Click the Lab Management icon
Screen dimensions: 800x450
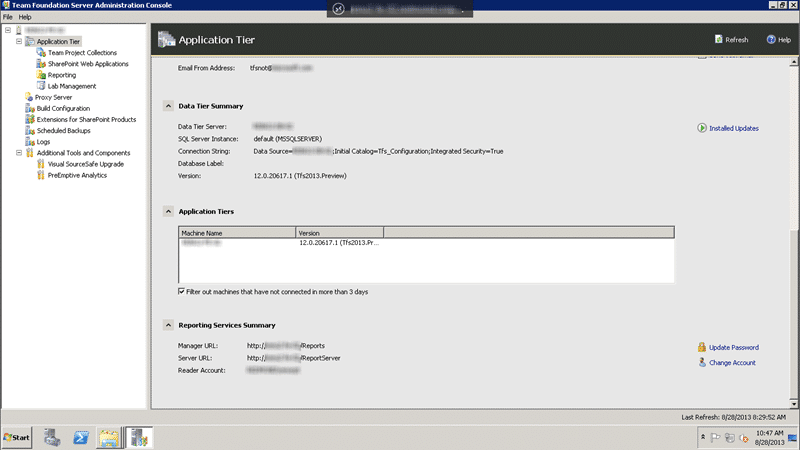[41, 86]
